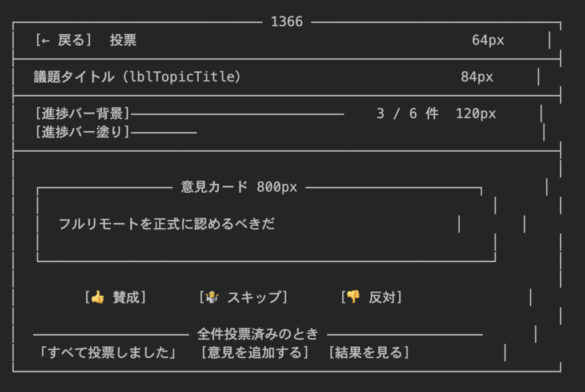
Task: Click the 3 / 6 件 counter
Action: (x=407, y=114)
